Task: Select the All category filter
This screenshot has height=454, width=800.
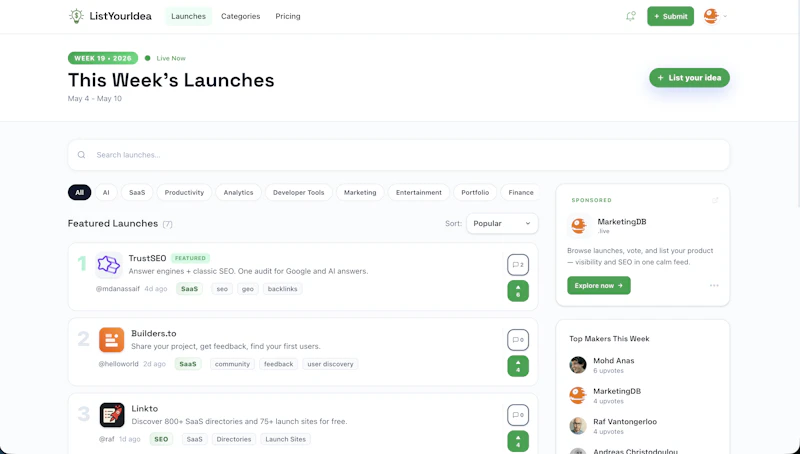Action: [x=80, y=192]
